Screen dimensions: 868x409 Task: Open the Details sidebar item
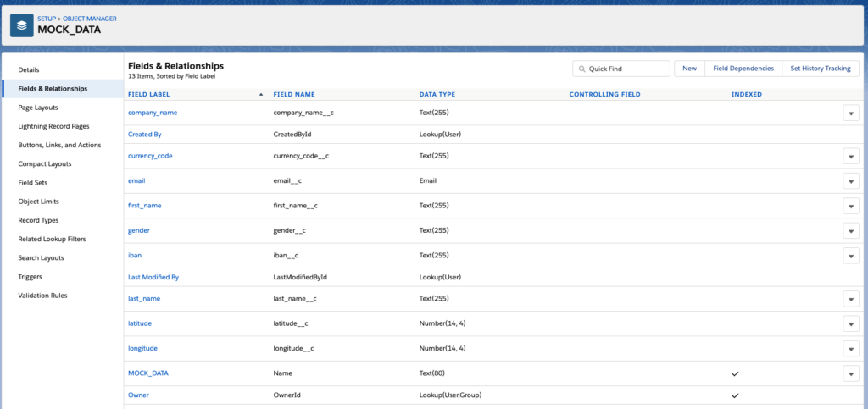coord(29,69)
